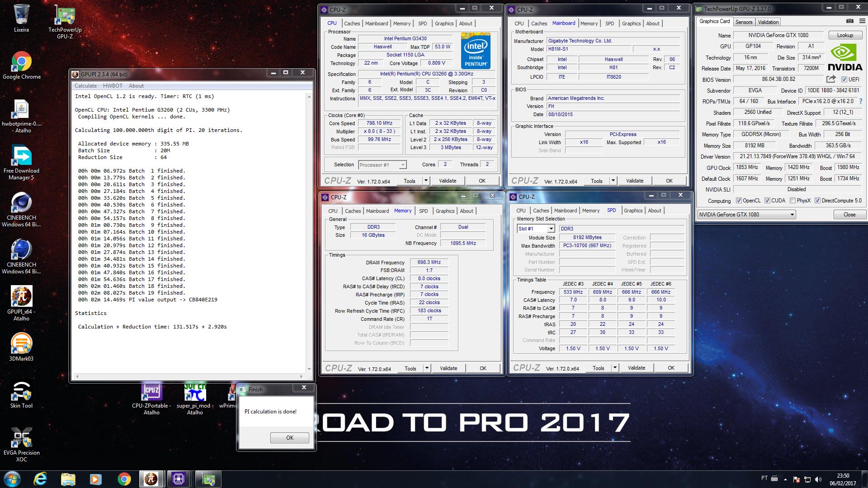Image resolution: width=868 pixels, height=488 pixels.
Task: Open the About menu in GPUPI
Action: [136, 86]
